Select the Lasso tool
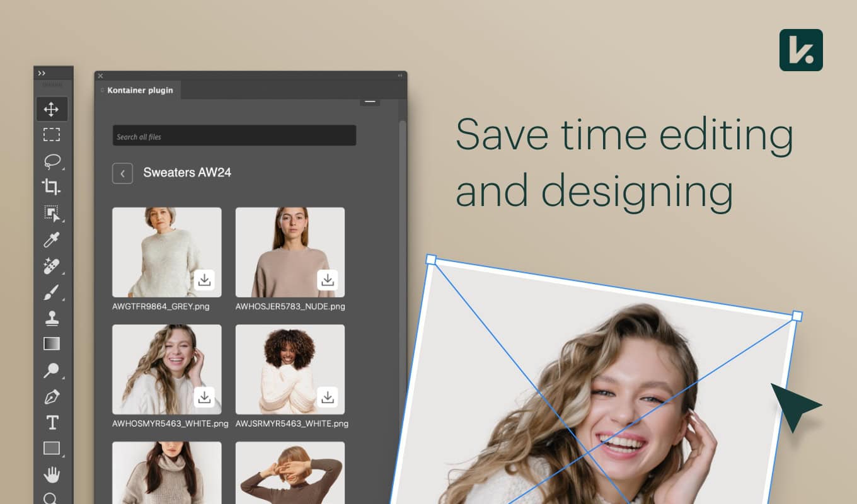This screenshot has height=504, width=857. click(x=52, y=161)
